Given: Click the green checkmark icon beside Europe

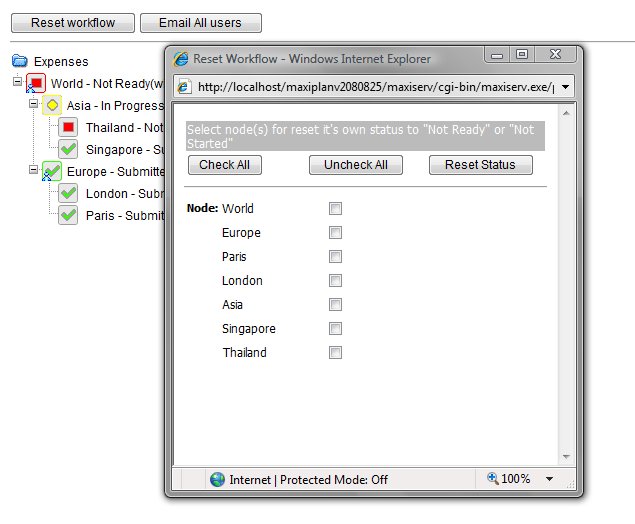Looking at the screenshot, I should click(x=52, y=172).
